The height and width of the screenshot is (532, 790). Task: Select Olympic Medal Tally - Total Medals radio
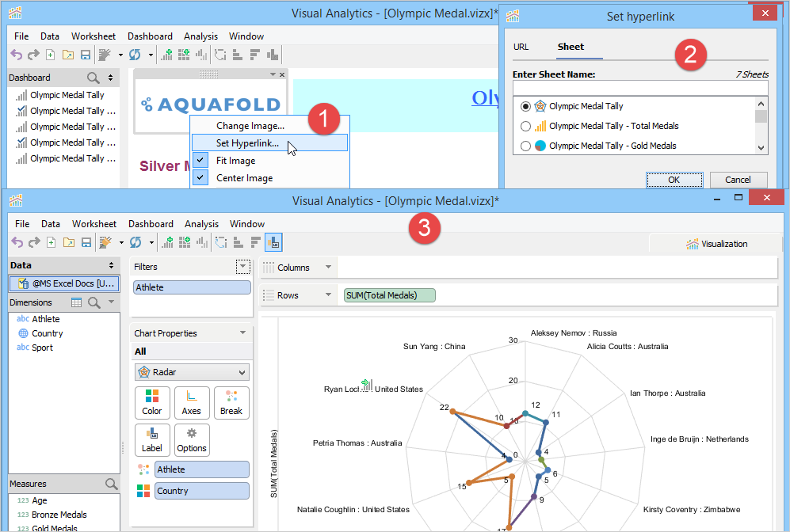point(525,126)
